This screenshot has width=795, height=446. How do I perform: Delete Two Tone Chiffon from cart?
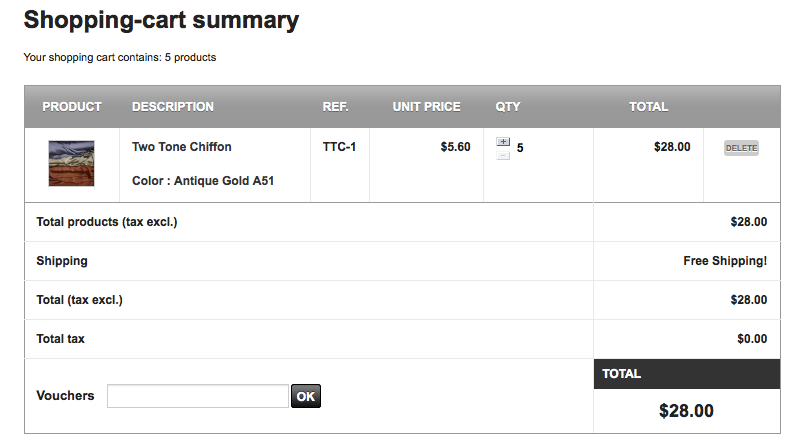tap(741, 148)
